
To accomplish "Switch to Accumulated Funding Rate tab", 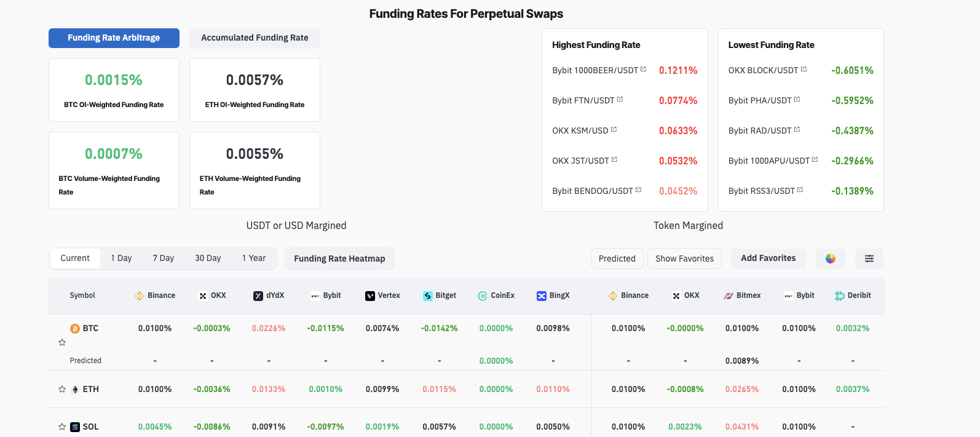I will [x=255, y=38].
